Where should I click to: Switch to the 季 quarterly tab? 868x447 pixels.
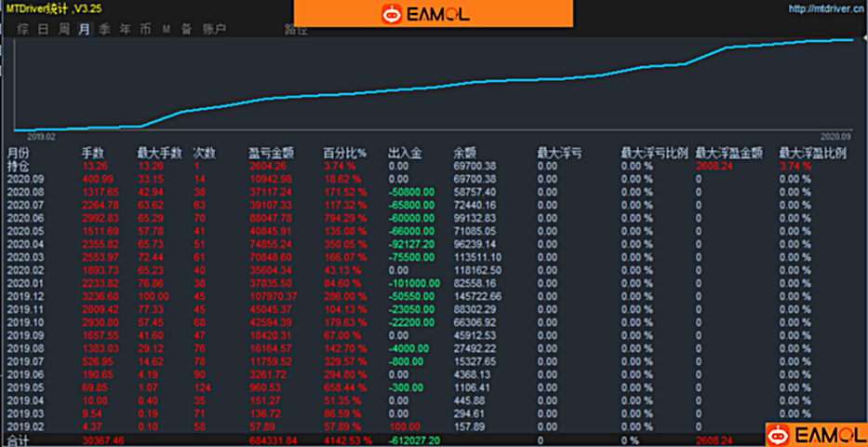[x=104, y=29]
